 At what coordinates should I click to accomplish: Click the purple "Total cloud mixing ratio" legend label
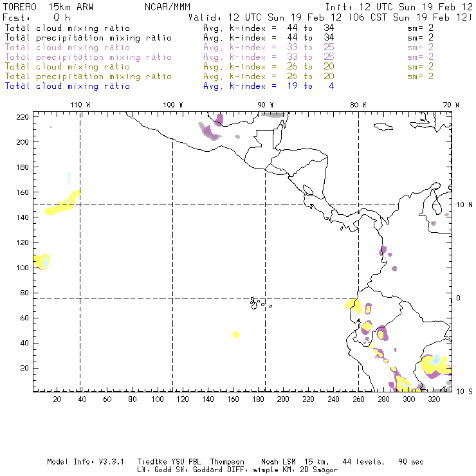(68, 48)
